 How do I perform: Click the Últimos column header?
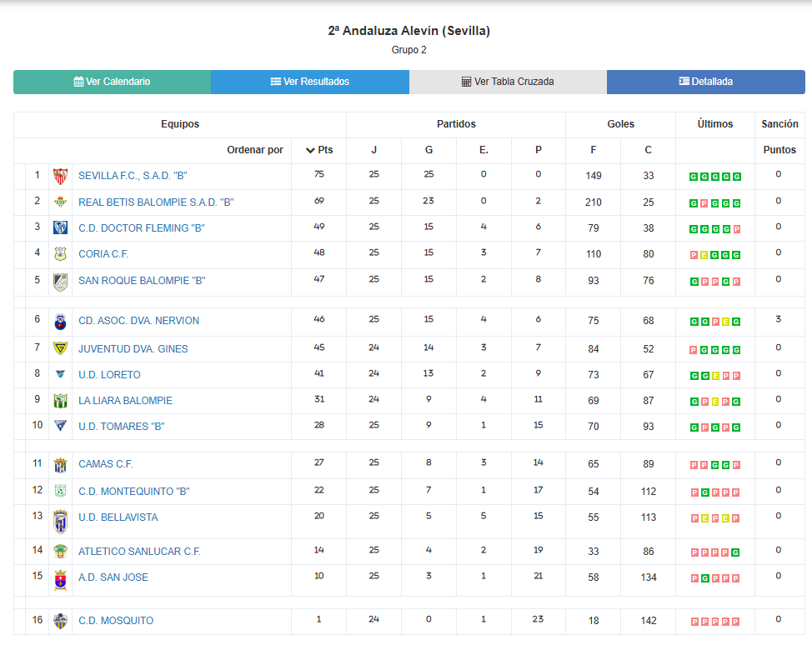715,124
